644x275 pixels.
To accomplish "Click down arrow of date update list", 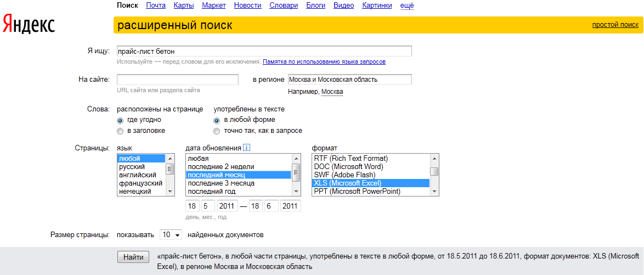I will point(296,192).
